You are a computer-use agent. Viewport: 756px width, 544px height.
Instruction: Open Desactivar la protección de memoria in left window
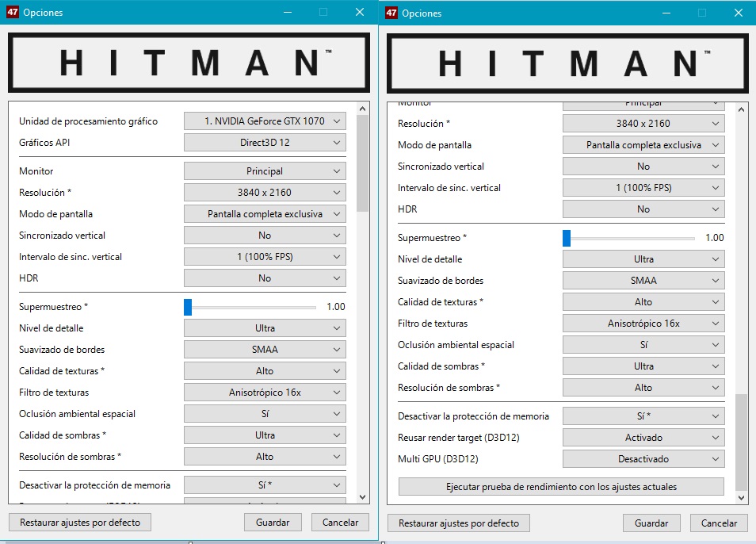(265, 485)
